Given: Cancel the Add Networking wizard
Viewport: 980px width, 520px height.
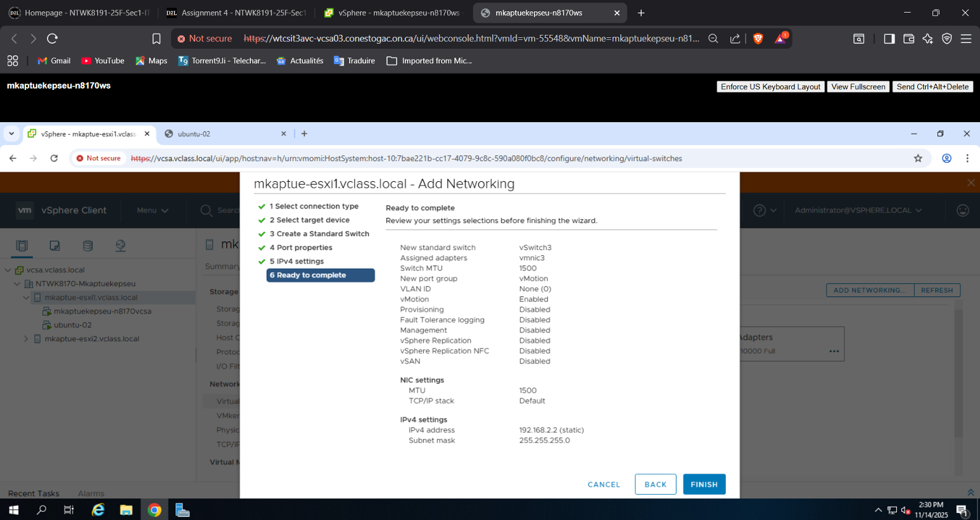Looking at the screenshot, I should click(604, 485).
